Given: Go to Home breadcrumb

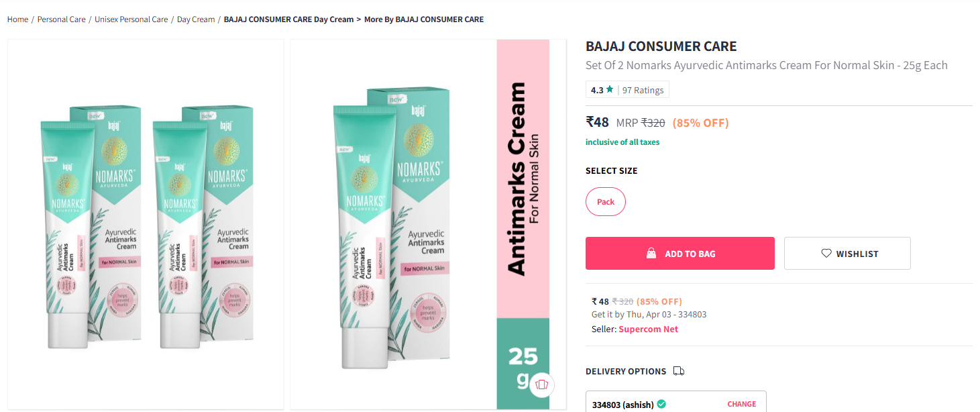Looking at the screenshot, I should coord(17,19).
